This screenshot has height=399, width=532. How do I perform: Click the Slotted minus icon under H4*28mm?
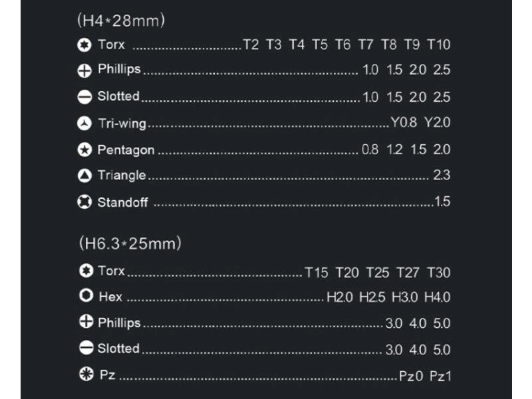[84, 97]
